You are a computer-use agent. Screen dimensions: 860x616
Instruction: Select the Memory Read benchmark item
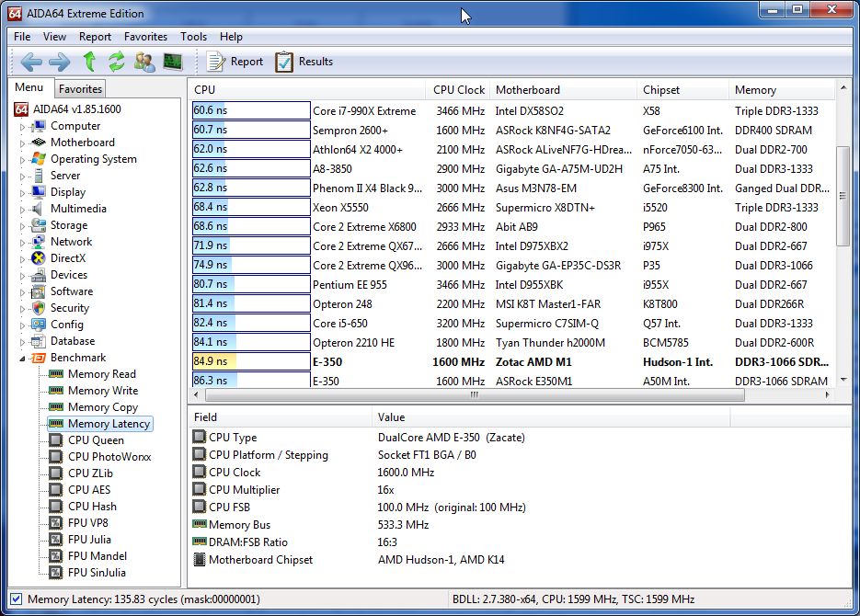pos(101,374)
